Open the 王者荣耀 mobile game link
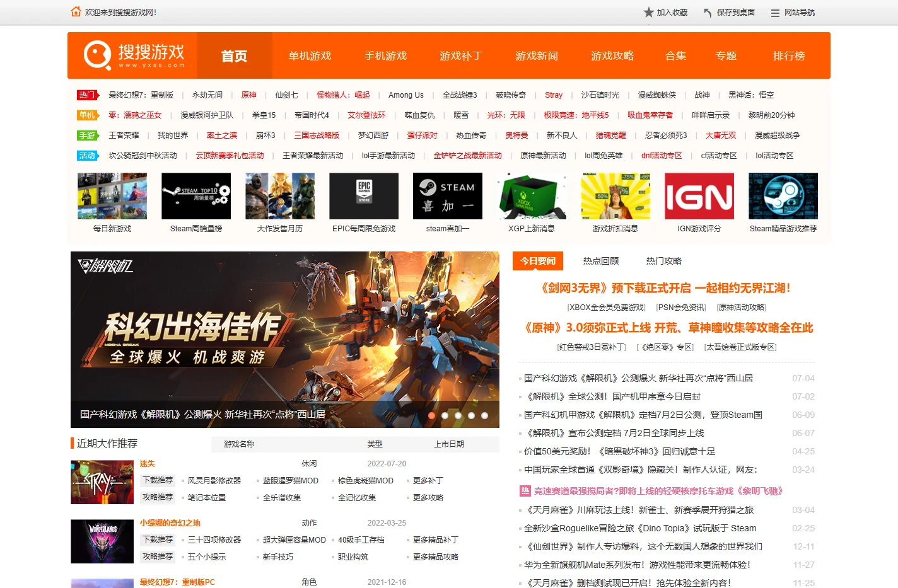 (124, 135)
